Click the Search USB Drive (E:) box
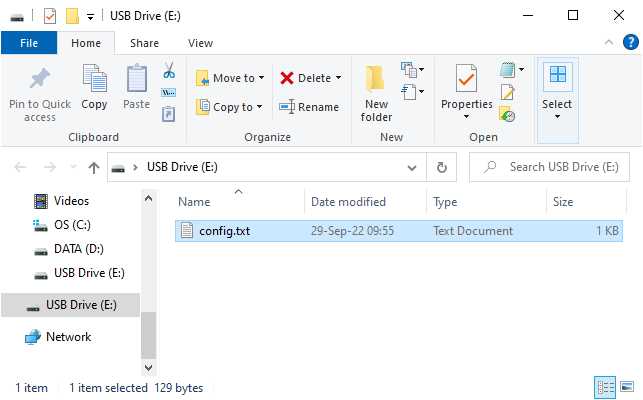Screen dimensions: 643x400 tap(549, 167)
